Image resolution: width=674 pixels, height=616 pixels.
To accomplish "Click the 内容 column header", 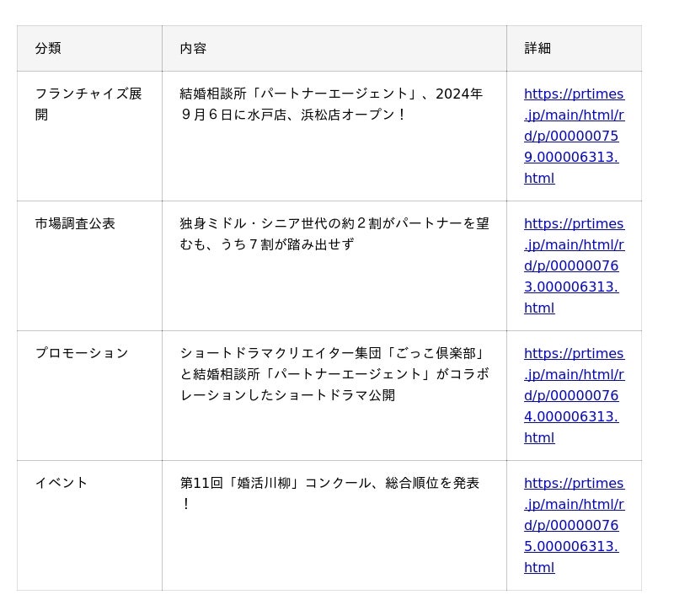I will [193, 48].
